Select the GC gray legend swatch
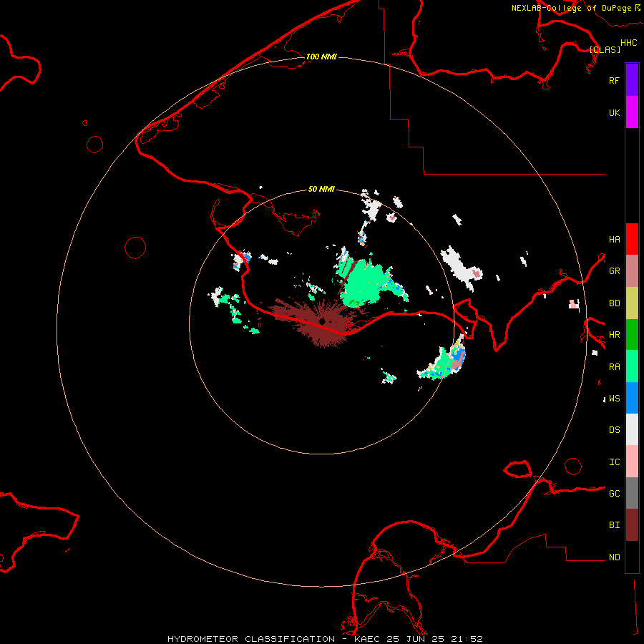This screenshot has height=644, width=644. (632, 493)
